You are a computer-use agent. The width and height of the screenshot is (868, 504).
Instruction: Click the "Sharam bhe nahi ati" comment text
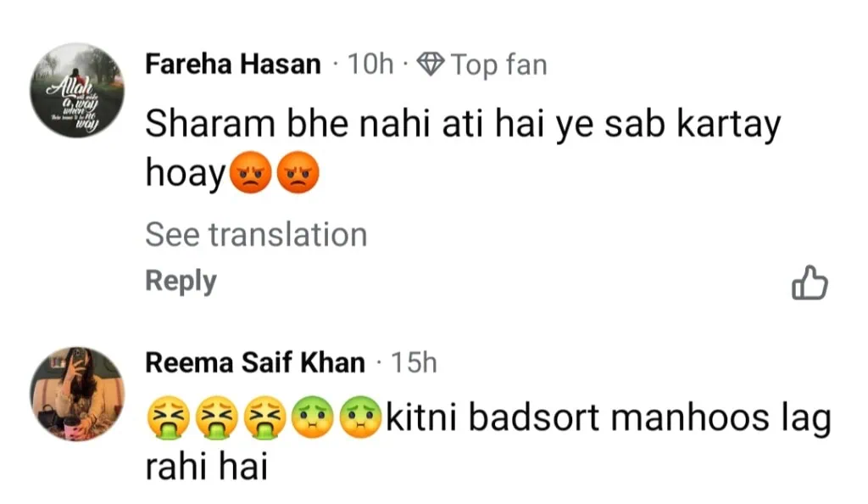tap(462, 126)
